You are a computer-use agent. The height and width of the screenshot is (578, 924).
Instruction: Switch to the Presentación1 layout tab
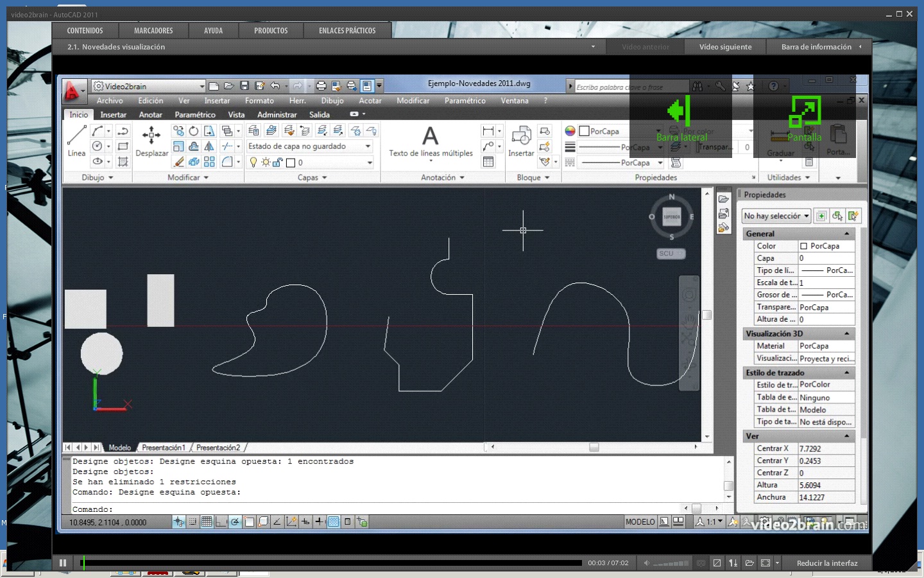163,448
